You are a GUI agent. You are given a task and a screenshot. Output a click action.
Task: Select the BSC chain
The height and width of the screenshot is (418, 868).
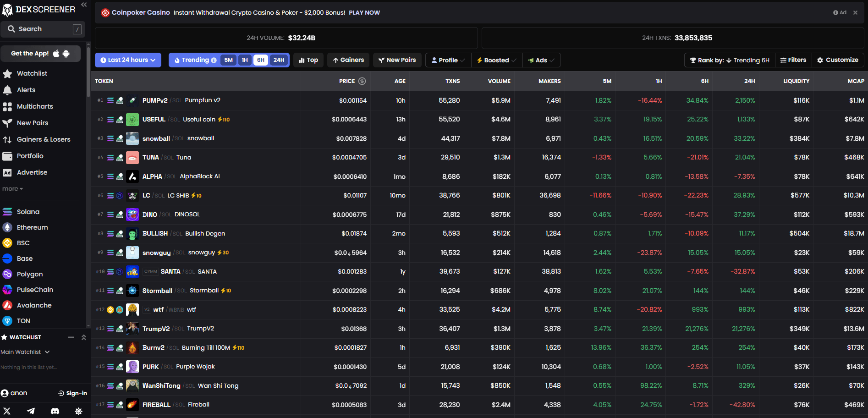16,243
